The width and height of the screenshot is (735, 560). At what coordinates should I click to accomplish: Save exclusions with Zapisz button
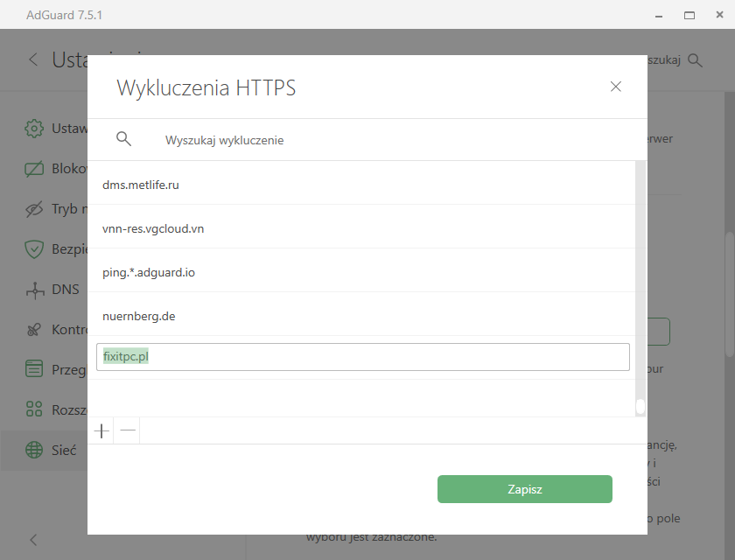pos(524,489)
